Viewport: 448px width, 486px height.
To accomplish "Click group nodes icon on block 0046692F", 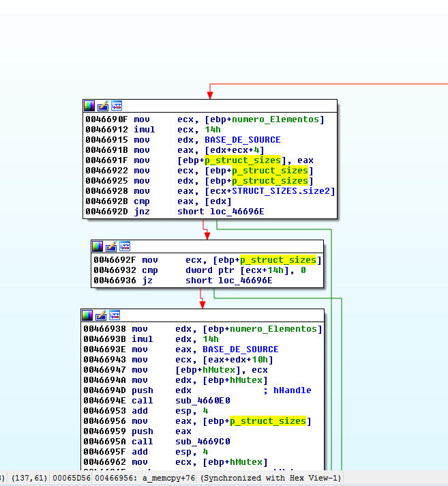I will (125, 246).
